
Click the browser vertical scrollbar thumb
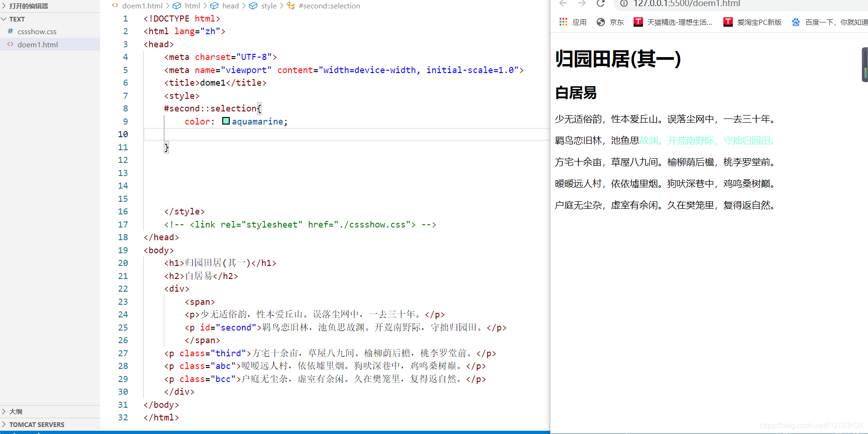[864, 64]
